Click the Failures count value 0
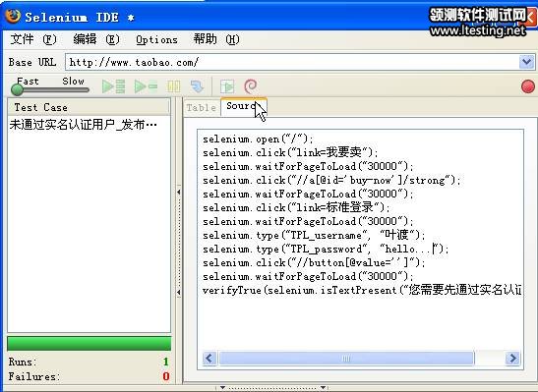Image resolution: width=538 pixels, height=392 pixels. coord(166,376)
